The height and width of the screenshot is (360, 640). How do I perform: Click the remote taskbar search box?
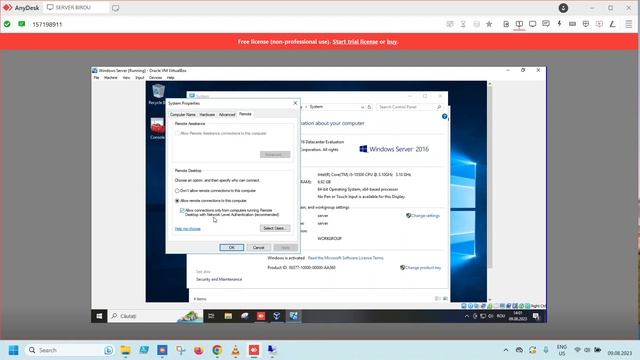coord(155,316)
